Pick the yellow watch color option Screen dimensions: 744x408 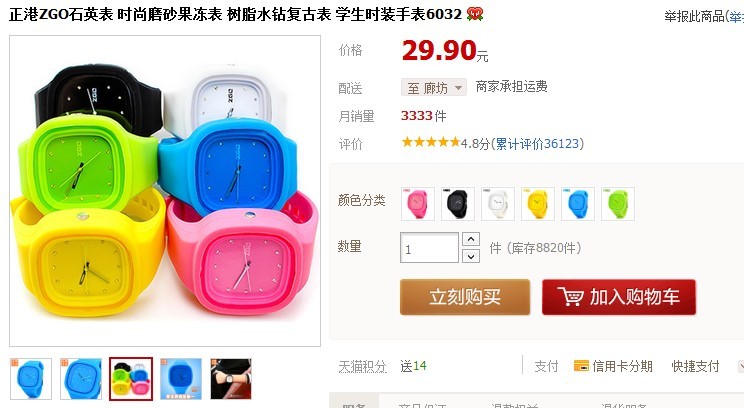click(x=538, y=204)
